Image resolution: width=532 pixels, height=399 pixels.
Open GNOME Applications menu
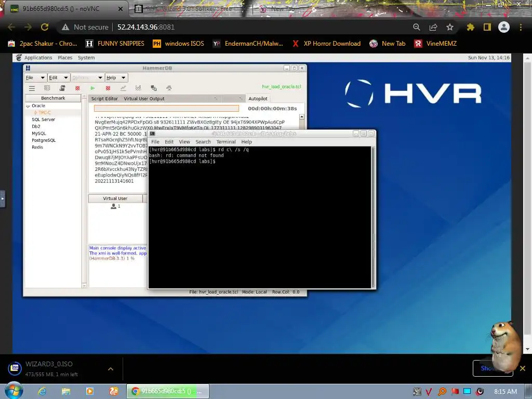(x=38, y=58)
